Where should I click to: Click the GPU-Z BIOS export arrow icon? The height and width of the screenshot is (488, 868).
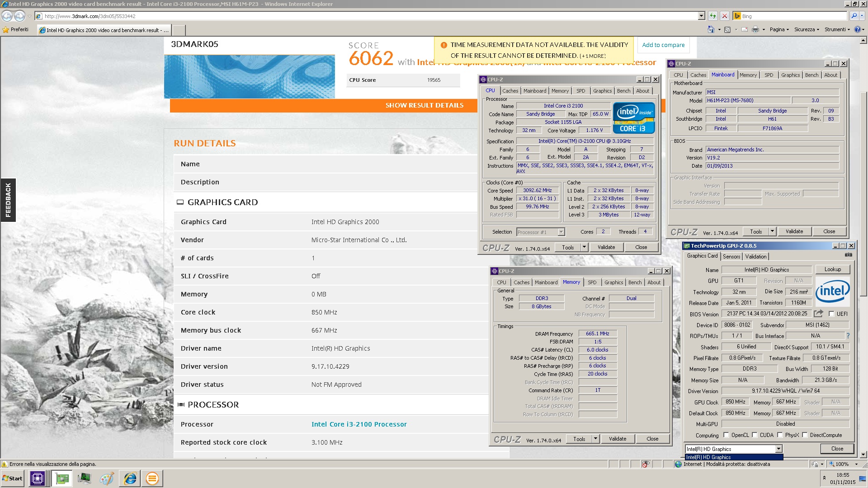coord(818,313)
